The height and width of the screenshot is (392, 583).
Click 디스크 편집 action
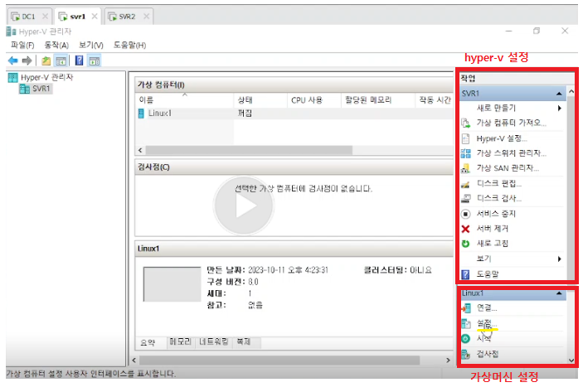coord(499,183)
